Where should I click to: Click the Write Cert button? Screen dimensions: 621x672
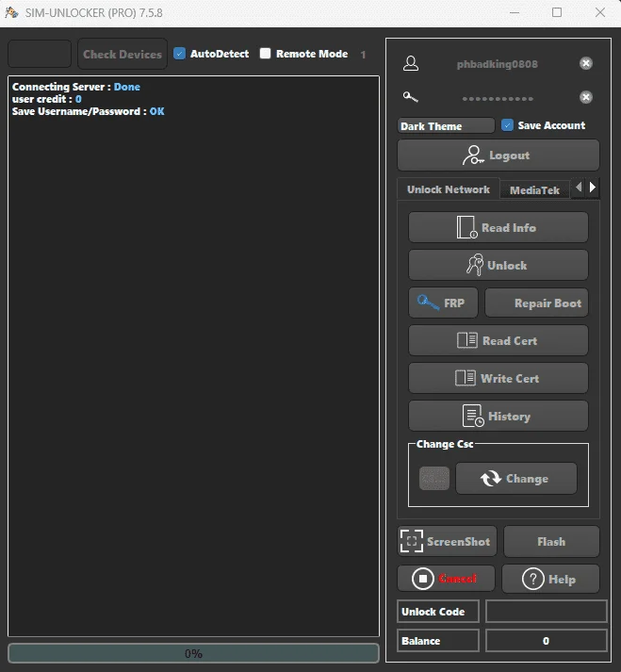click(x=498, y=378)
